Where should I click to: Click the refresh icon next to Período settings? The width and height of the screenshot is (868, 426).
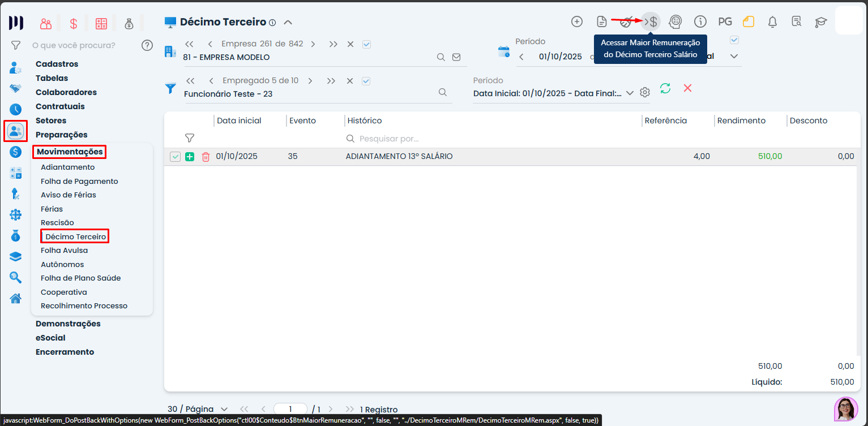tap(665, 88)
